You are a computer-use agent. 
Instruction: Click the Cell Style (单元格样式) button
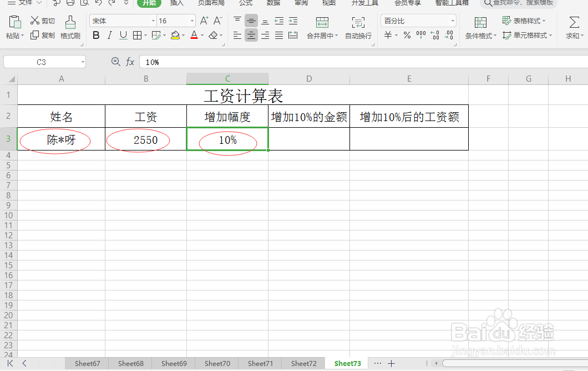tap(527, 36)
